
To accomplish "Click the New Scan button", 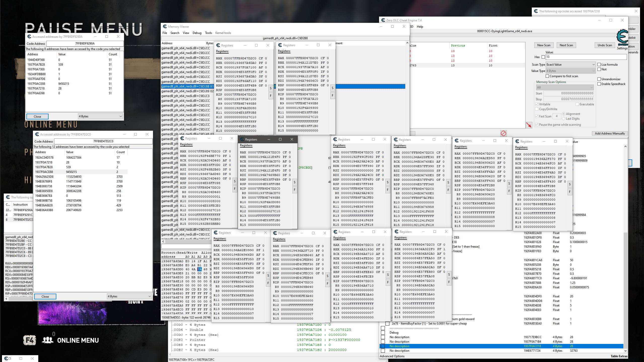I will pyautogui.click(x=544, y=45).
